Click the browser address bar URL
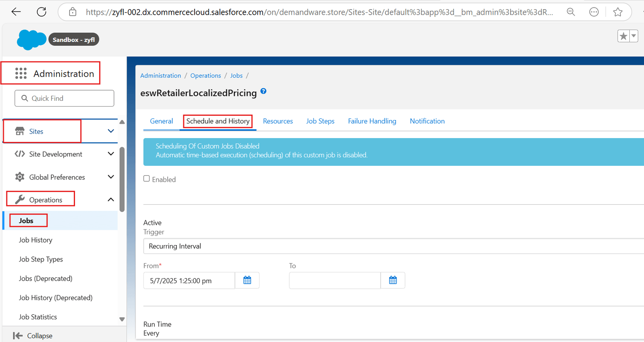This screenshot has width=644, height=342. 319,12
